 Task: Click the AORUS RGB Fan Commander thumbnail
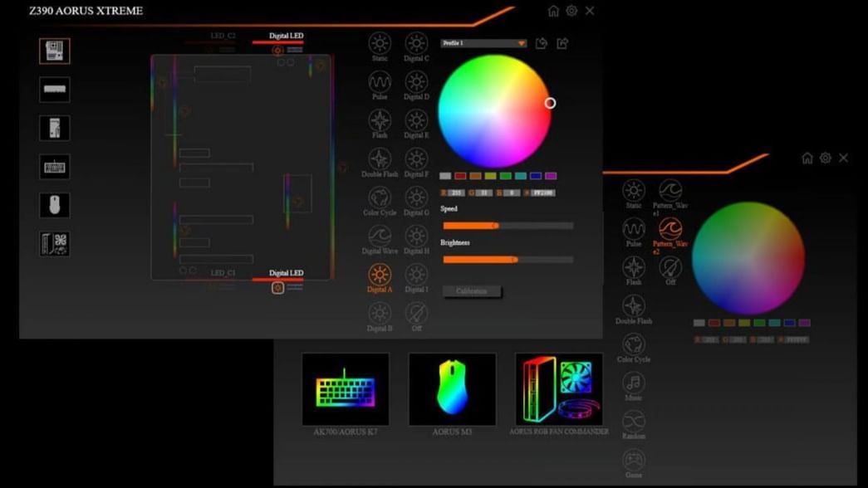pyautogui.click(x=559, y=388)
